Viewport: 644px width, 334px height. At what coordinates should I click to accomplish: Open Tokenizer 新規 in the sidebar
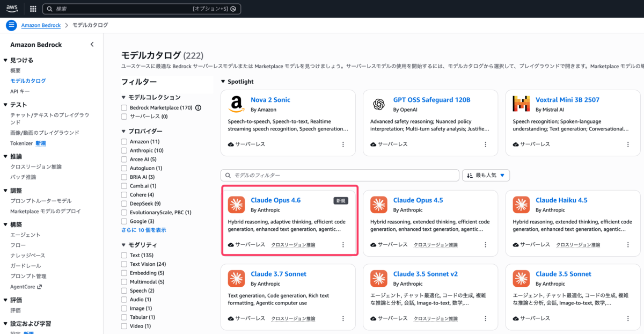[x=28, y=143]
